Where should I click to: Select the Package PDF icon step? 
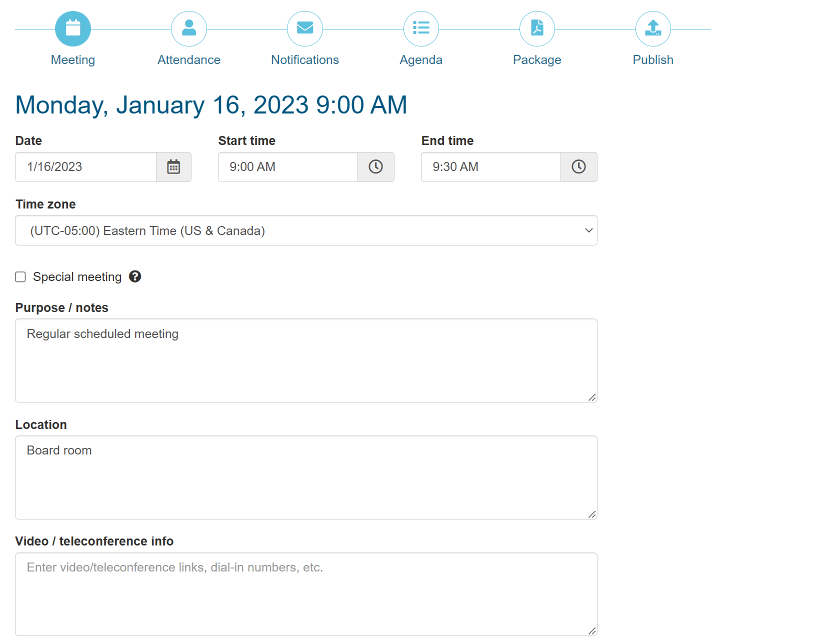pyautogui.click(x=537, y=28)
